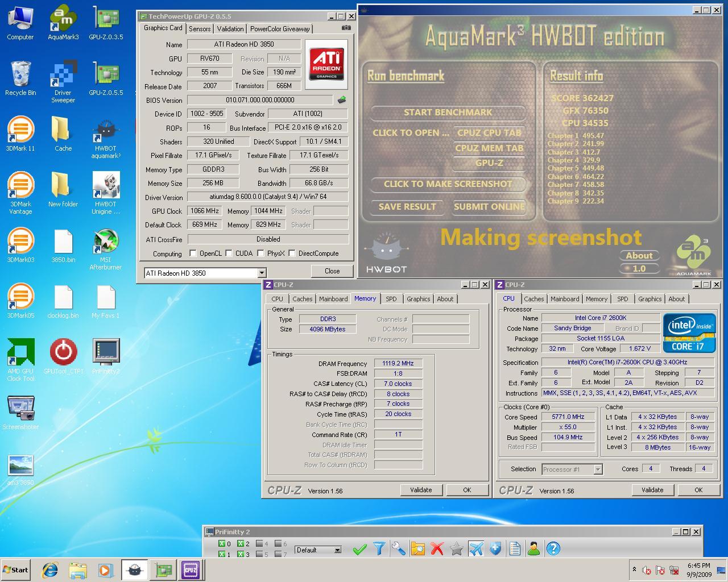Open Internet Explorer from taskbar
The height and width of the screenshot is (582, 728).
point(51,570)
